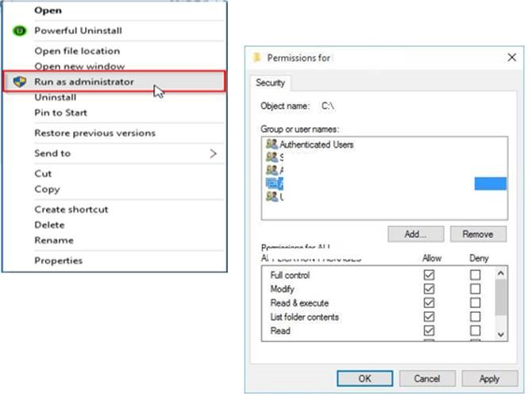Close the Permissions dialog with the X
Screen dimensions: 532x401
pos(511,57)
